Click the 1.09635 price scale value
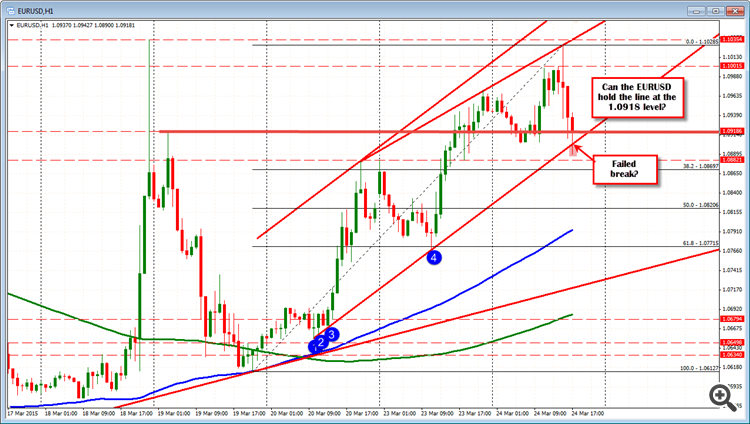The image size is (750, 424). pos(732,96)
